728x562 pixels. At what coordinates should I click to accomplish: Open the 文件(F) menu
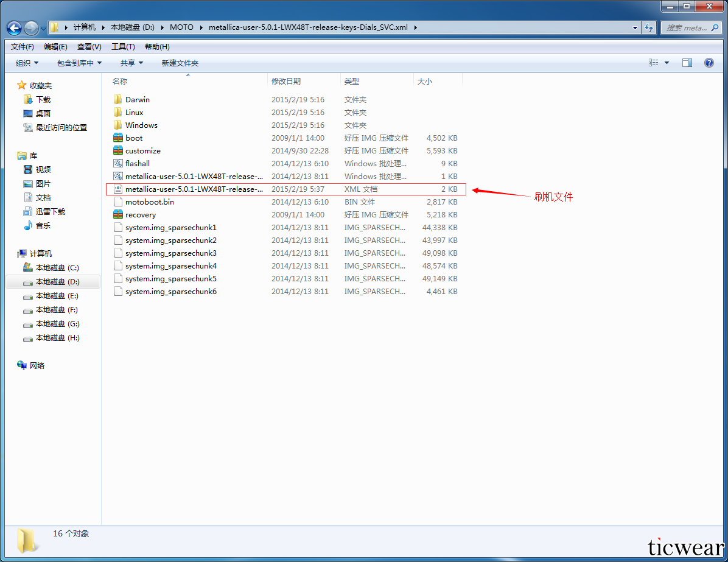pyautogui.click(x=23, y=47)
